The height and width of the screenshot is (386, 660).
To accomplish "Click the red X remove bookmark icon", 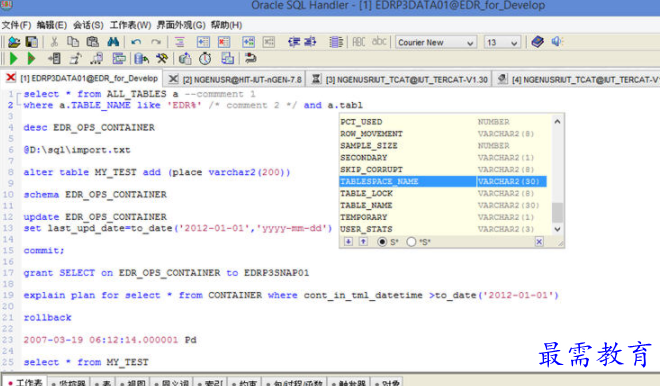I will pyautogui.click(x=224, y=42).
